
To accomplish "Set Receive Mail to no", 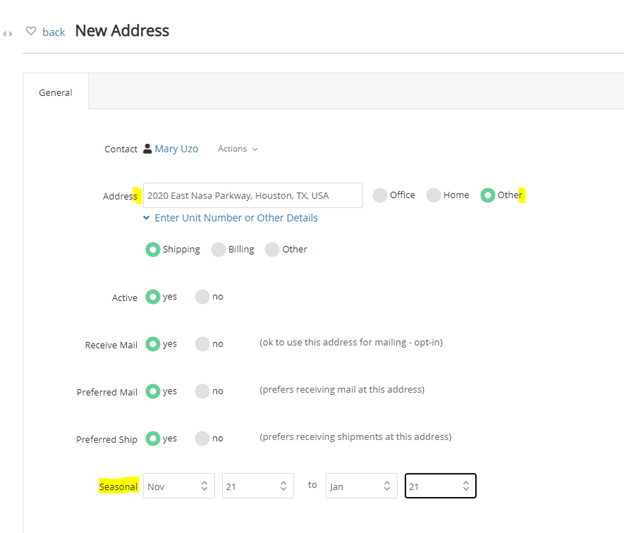I will pyautogui.click(x=202, y=344).
